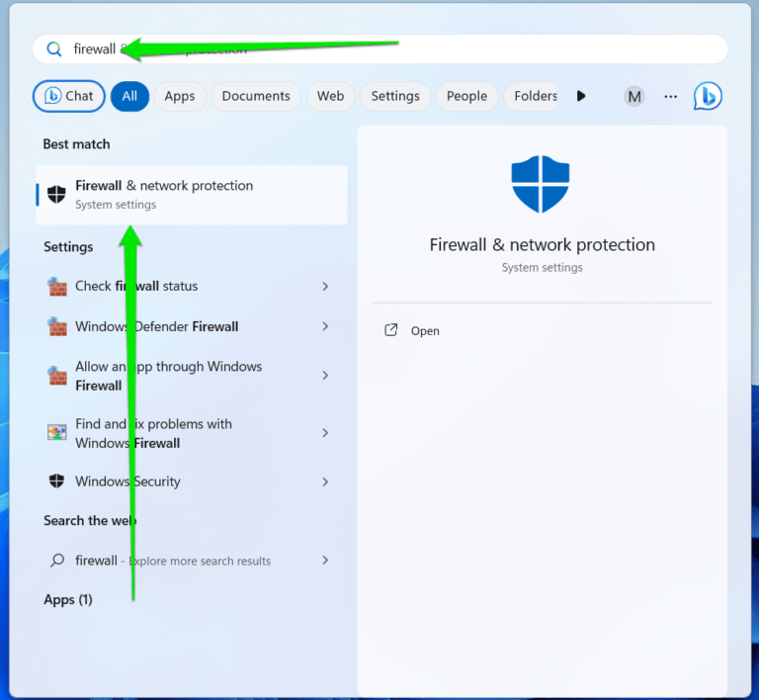Switch to the Apps filter tab
The height and width of the screenshot is (700, 759).
coord(180,96)
